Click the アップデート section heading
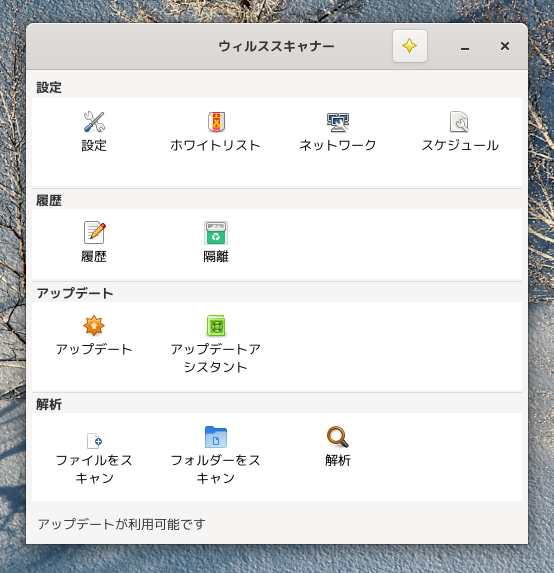This screenshot has width=554, height=573. pos(75,293)
